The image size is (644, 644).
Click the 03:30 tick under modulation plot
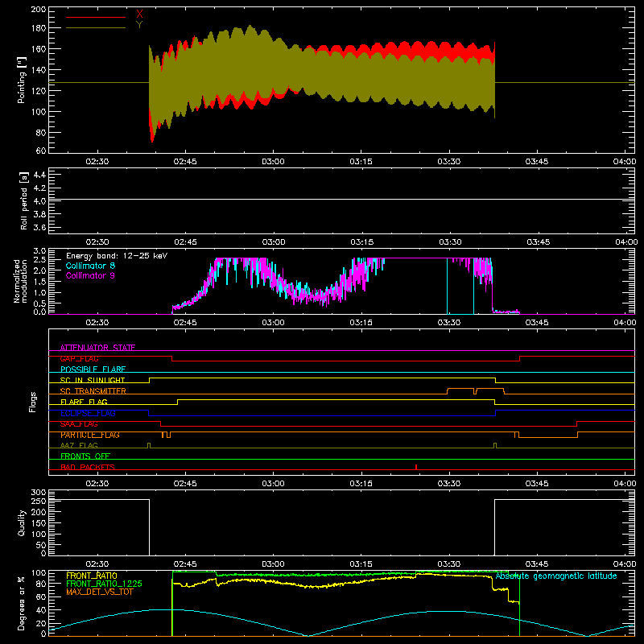click(x=449, y=323)
